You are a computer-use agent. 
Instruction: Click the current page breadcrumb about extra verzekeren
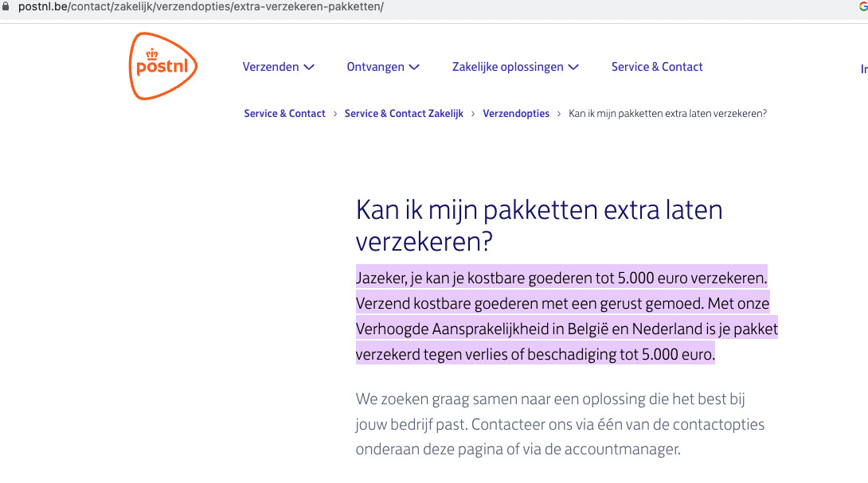click(x=667, y=114)
